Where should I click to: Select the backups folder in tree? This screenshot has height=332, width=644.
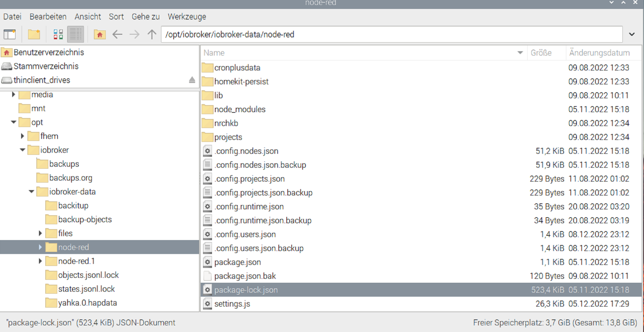(58, 164)
